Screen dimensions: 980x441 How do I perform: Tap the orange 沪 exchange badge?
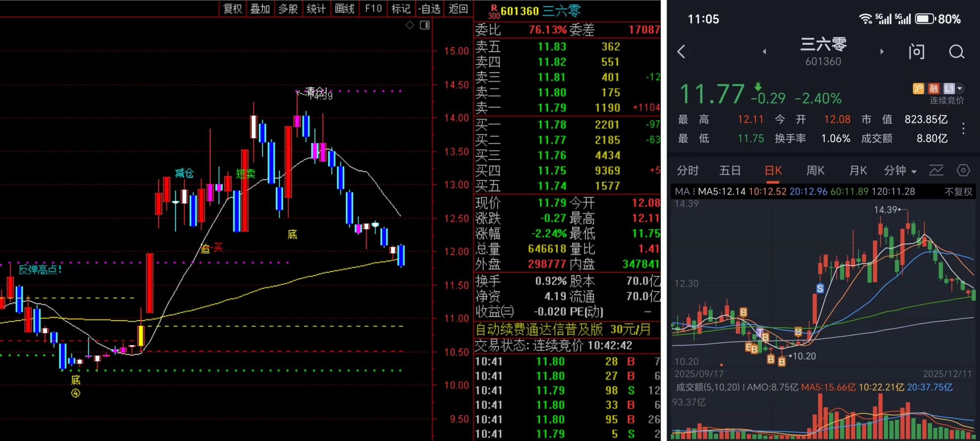point(918,88)
